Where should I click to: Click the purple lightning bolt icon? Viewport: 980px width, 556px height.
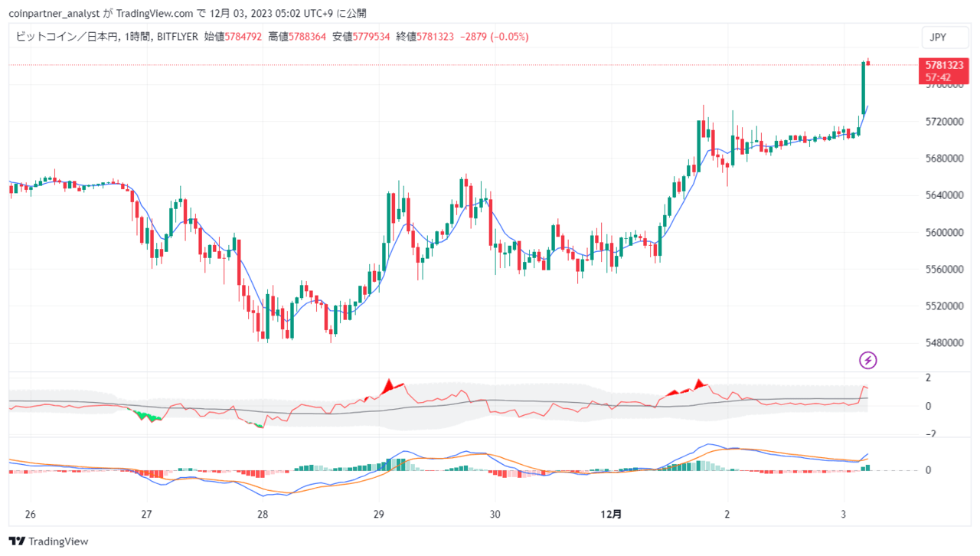pos(868,360)
